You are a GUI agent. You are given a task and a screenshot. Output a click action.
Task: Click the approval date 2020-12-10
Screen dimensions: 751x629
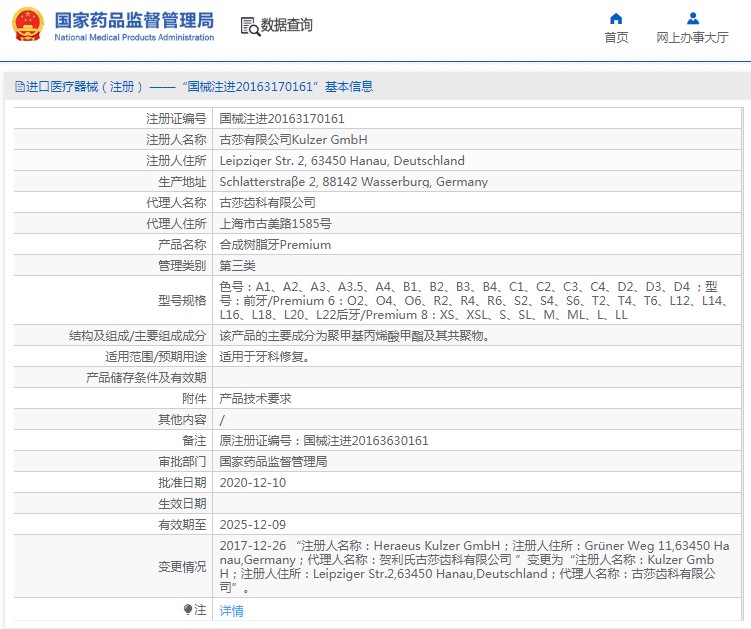click(x=252, y=482)
